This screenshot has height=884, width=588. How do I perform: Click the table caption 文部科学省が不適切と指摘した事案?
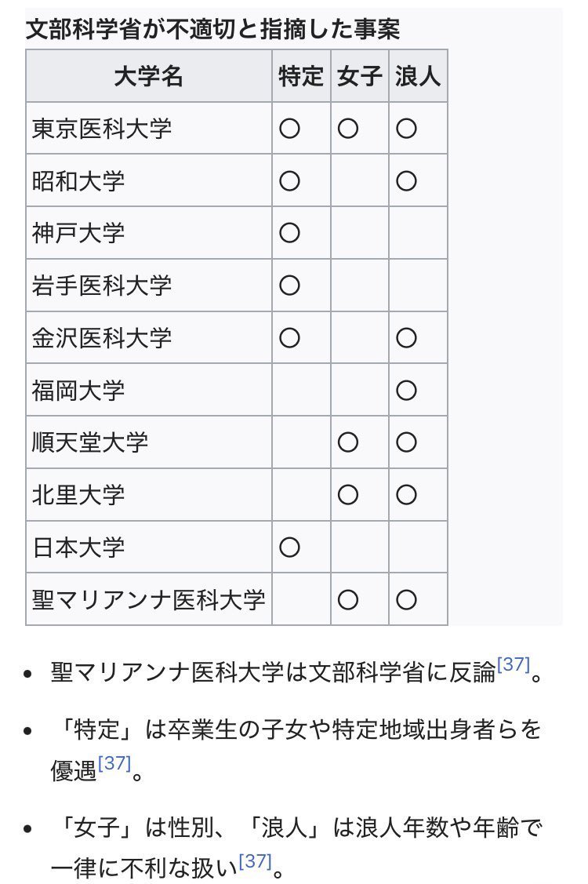point(213,29)
